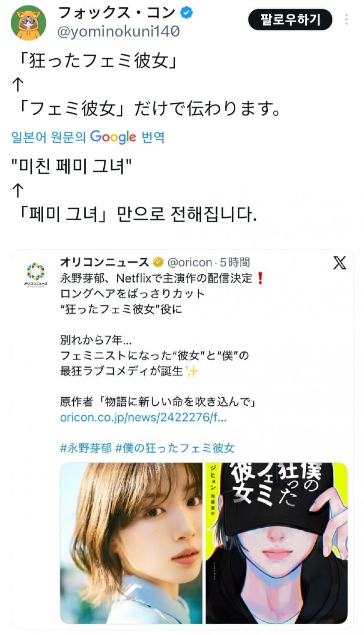Tap the X logo icon in quoted tweet
Screen dimensions: 364x635
click(x=340, y=263)
